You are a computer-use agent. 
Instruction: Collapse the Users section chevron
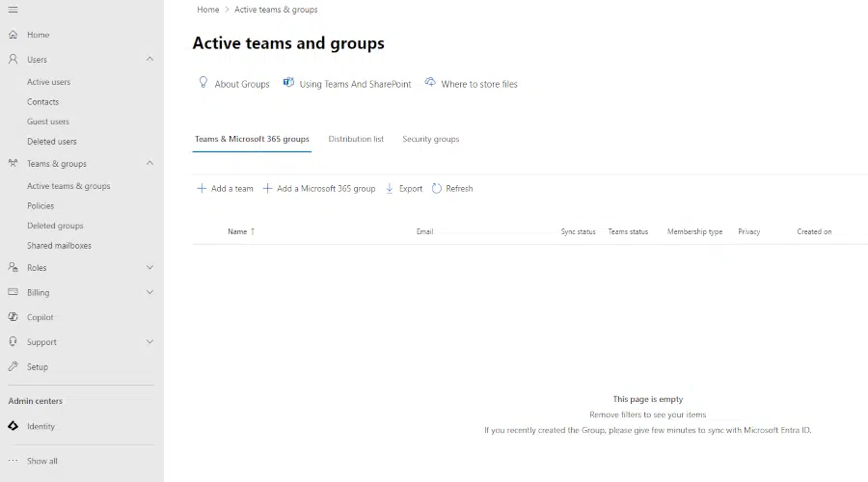coord(149,60)
